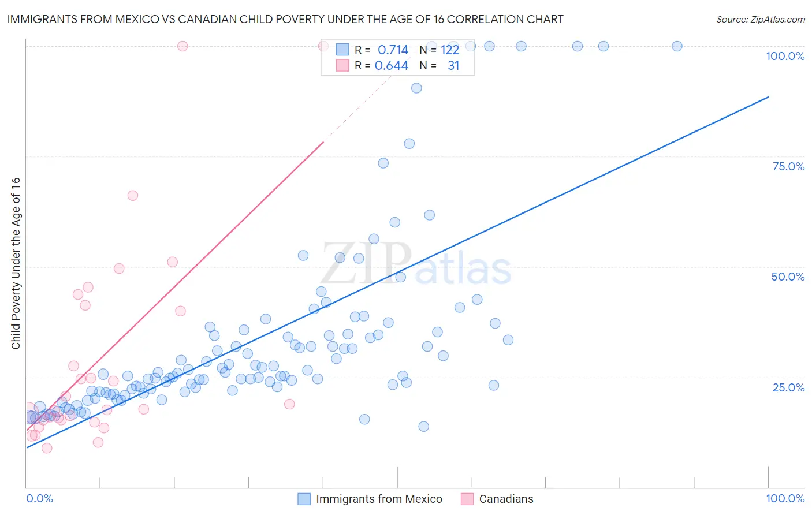812x515 pixels.
Task: Click the 0.0% x-axis label
Action: (40, 498)
